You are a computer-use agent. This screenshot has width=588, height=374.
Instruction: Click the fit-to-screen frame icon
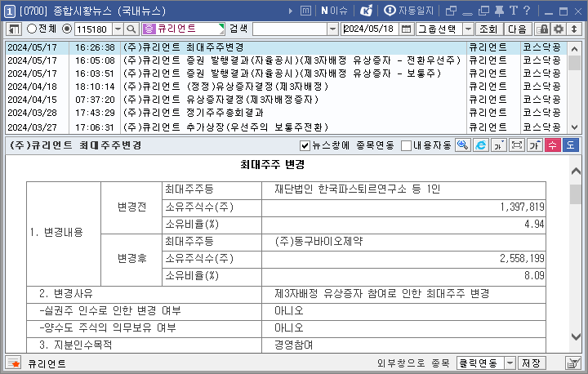point(517,145)
